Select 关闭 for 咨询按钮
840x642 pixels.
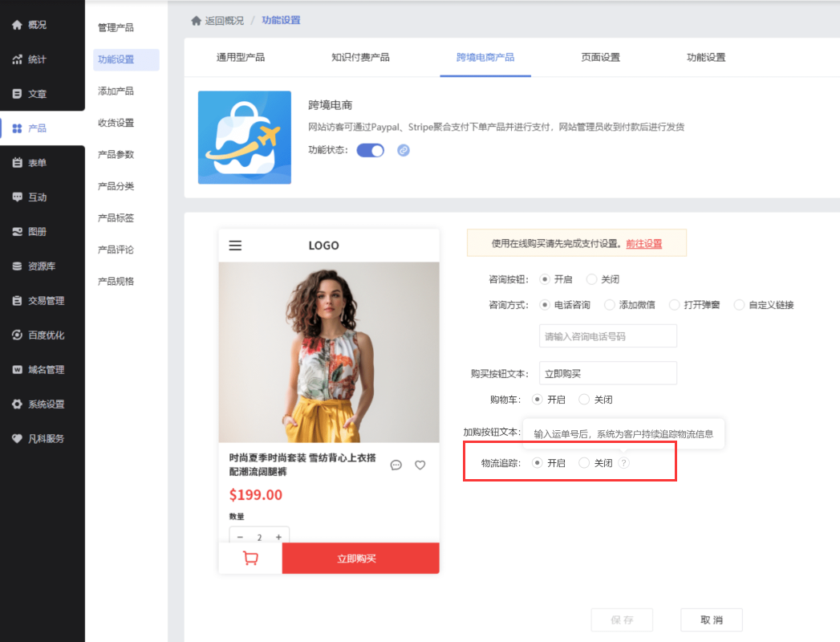pyautogui.click(x=592, y=279)
